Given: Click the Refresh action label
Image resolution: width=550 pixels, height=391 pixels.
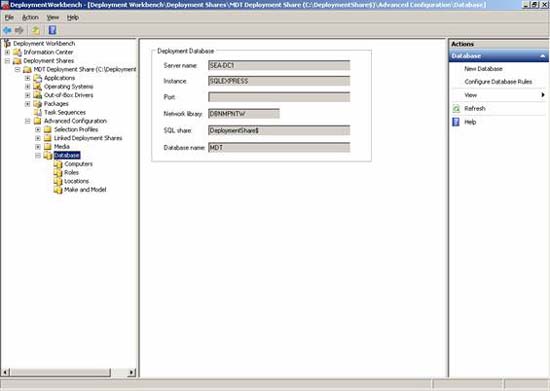Looking at the screenshot, I should point(475,109).
